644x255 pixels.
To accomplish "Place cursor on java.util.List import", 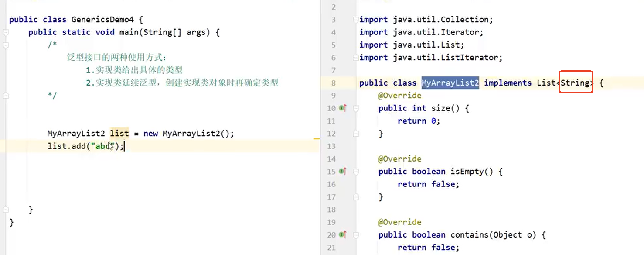I will coord(429,45).
